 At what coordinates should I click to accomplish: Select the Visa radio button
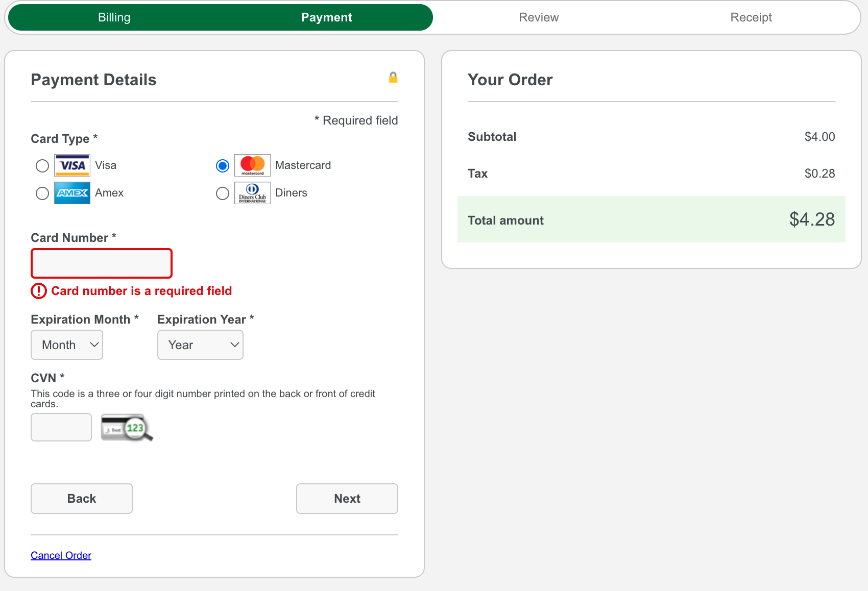[42, 166]
